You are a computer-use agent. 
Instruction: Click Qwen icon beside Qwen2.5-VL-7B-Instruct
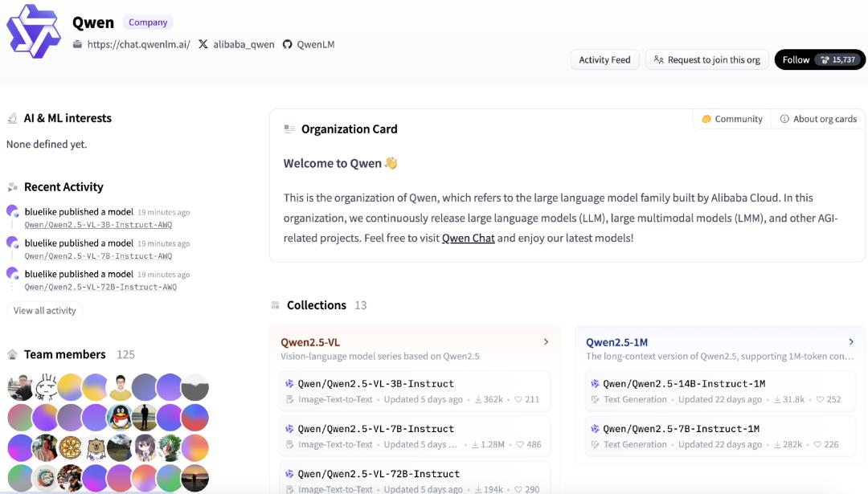click(289, 429)
